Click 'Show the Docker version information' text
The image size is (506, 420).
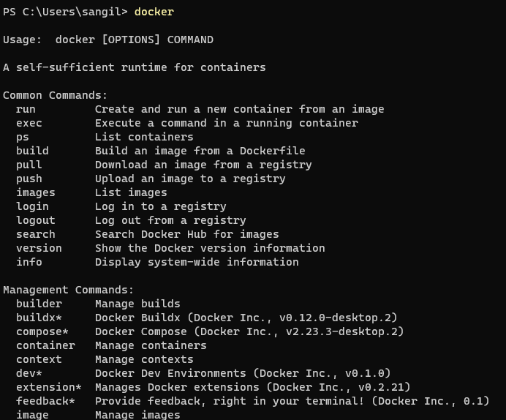(210, 248)
